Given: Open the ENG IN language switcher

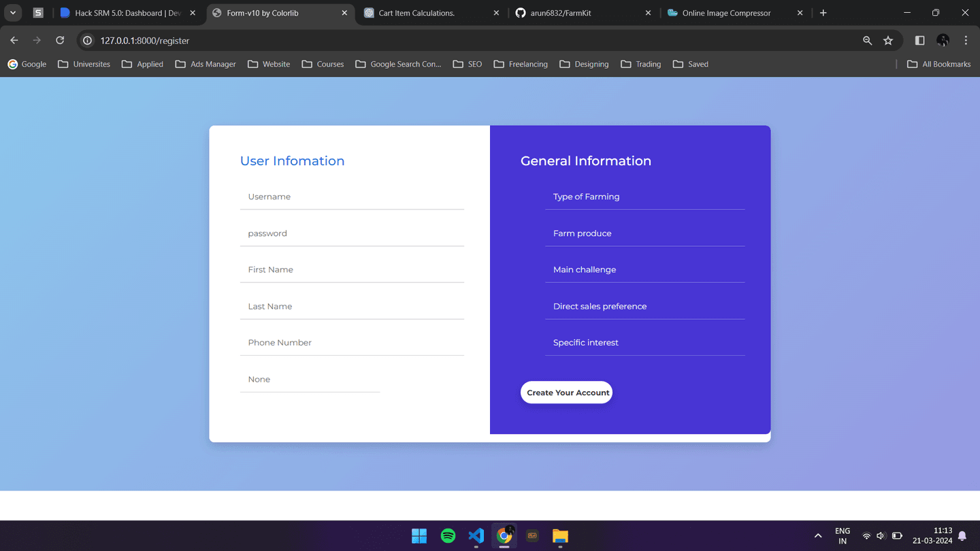Looking at the screenshot, I should point(843,536).
